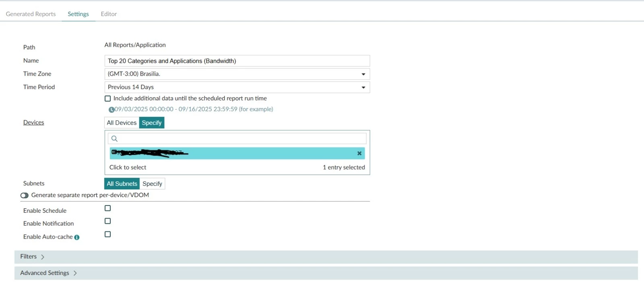
Task: Click the example date range text
Action: [194, 109]
